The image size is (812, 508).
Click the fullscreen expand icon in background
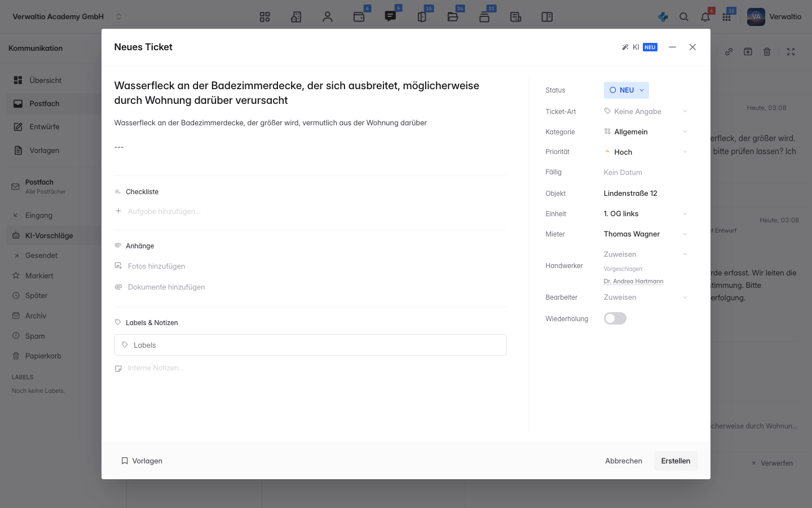coord(791,51)
